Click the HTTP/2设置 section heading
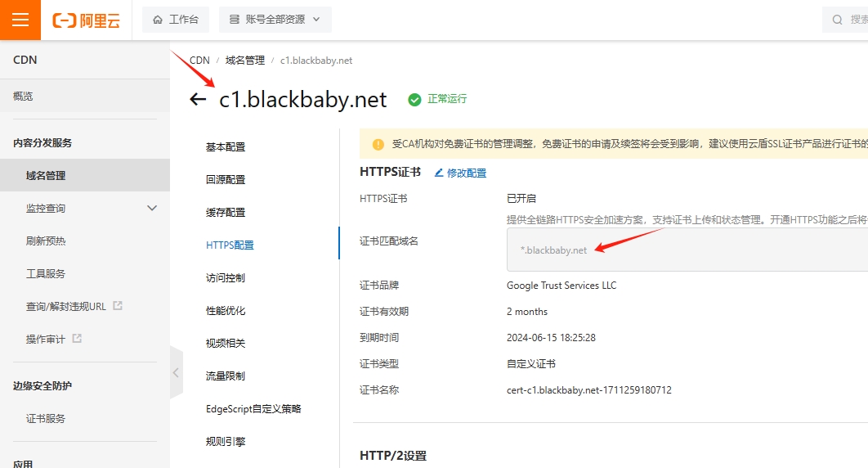Image resolution: width=868 pixels, height=468 pixels. click(393, 456)
